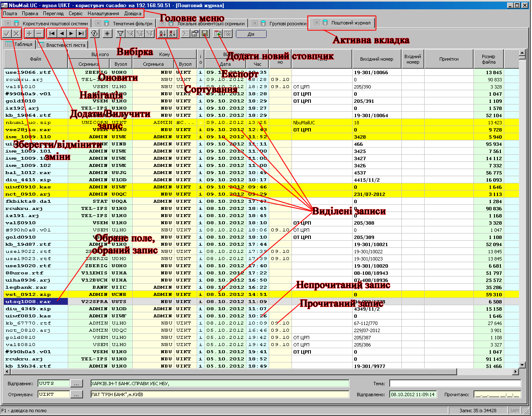The image size is (532, 416).
Task: Click the Відправник code field UUTS
Action: click(x=53, y=384)
